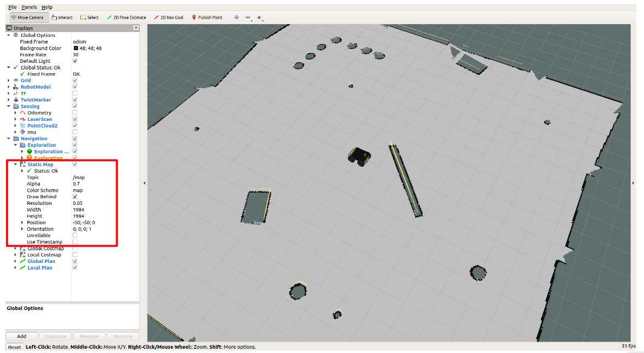The image size is (644, 353).
Task: Open the Panels menu
Action: tap(29, 7)
